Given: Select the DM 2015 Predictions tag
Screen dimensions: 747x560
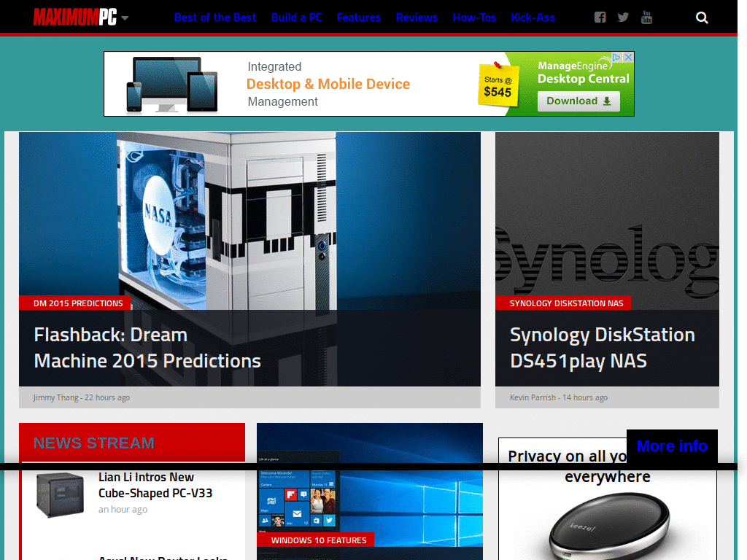Looking at the screenshot, I should coord(75,303).
